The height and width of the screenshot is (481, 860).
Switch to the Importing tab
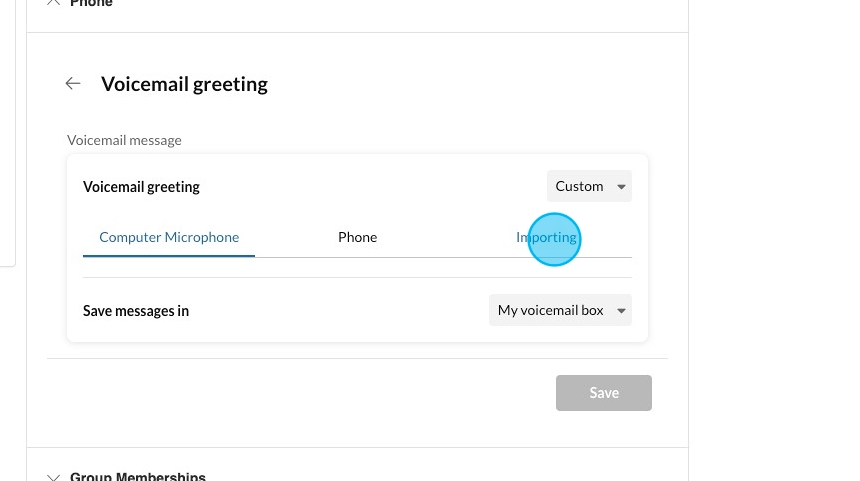546,237
